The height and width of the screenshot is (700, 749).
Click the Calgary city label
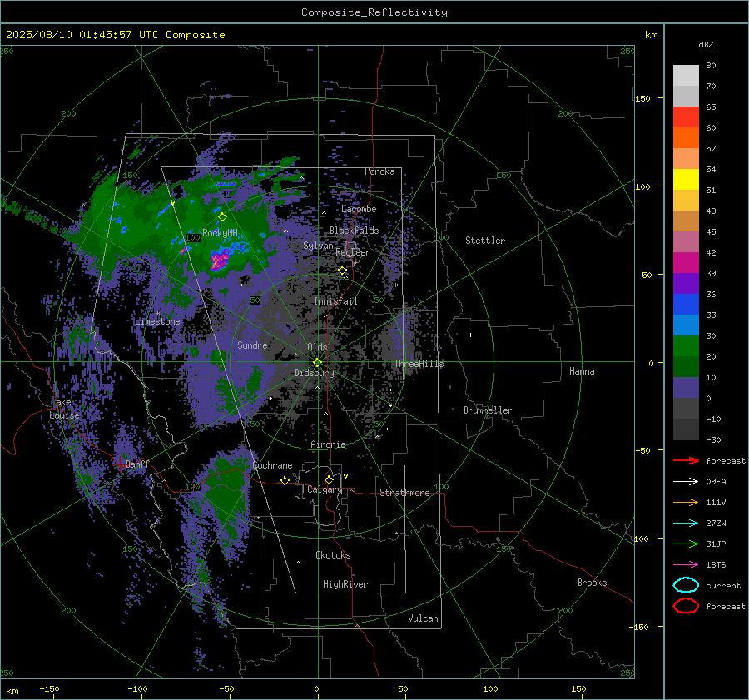(325, 489)
